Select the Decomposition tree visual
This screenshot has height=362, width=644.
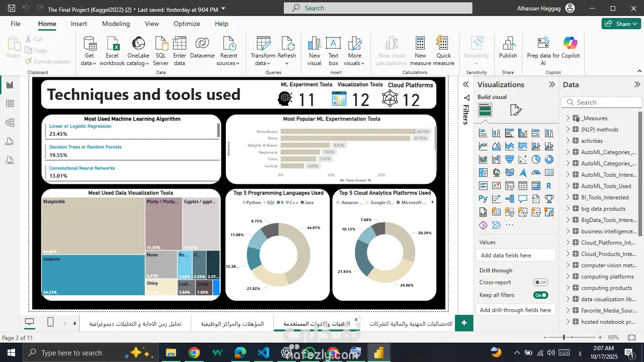(x=510, y=199)
